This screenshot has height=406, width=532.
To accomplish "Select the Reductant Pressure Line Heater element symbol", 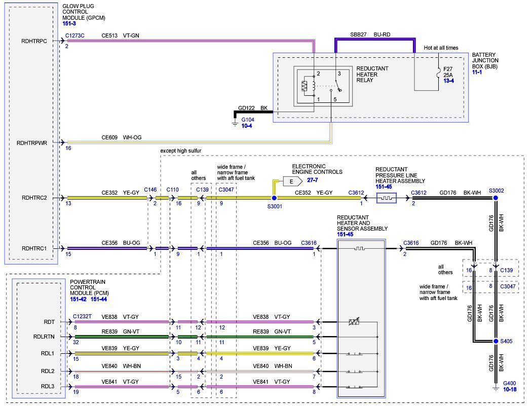I will point(388,198).
